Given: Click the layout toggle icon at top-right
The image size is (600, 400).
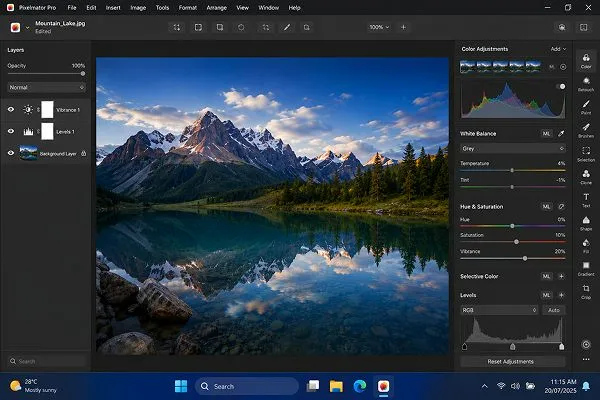Looking at the screenshot, I should [x=584, y=27].
